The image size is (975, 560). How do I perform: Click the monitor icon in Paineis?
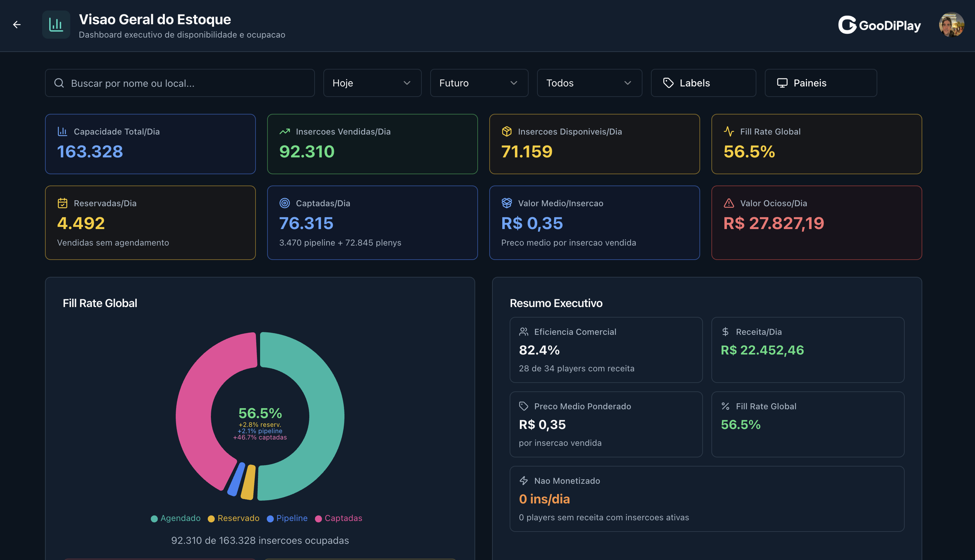(782, 83)
